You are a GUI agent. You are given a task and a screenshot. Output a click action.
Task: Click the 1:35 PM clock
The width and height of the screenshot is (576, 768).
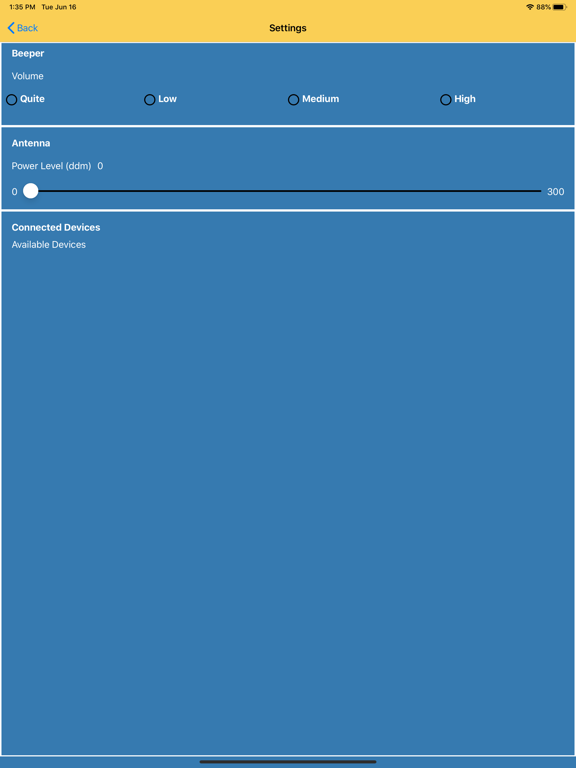point(22,7)
